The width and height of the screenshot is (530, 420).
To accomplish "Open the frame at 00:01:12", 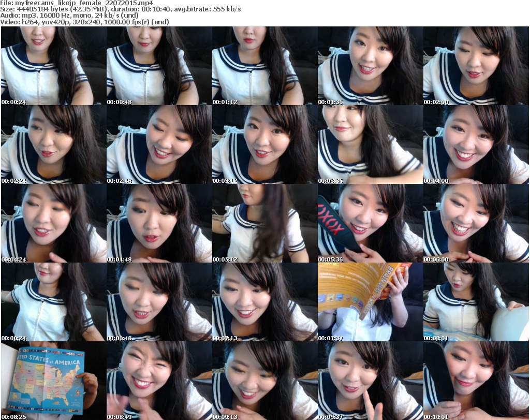I will point(264,66).
